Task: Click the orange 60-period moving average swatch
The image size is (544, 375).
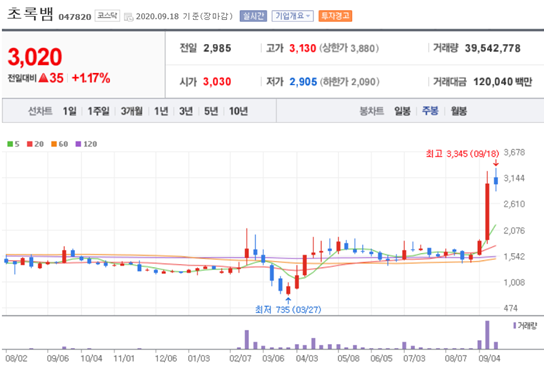Action: [x=54, y=144]
